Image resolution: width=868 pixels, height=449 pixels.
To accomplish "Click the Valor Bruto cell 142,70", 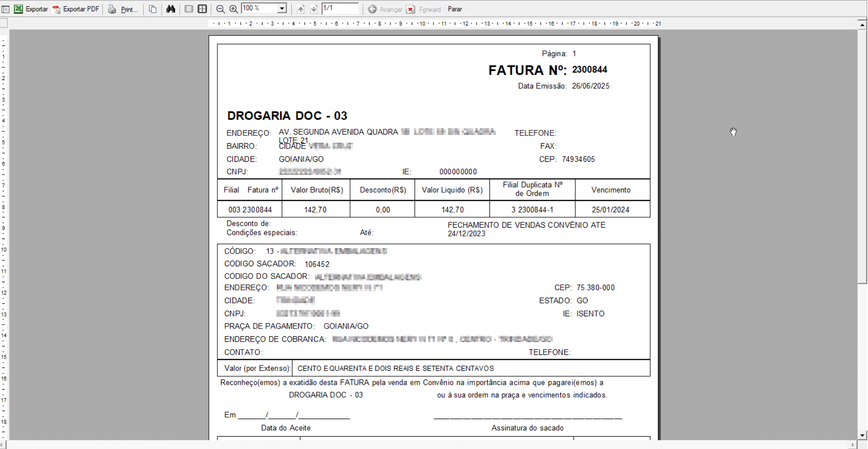I will point(316,210).
